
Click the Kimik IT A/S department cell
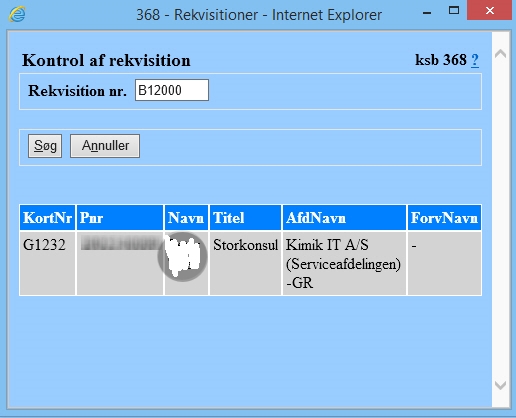pyautogui.click(x=344, y=263)
